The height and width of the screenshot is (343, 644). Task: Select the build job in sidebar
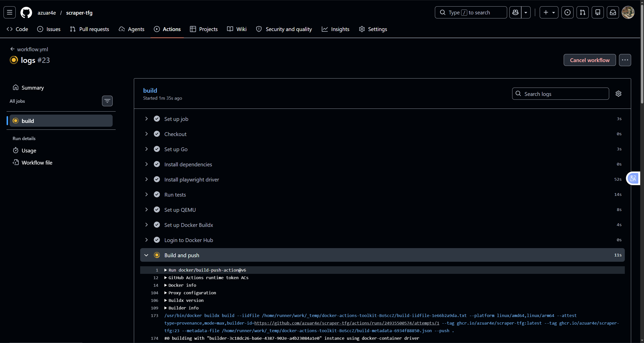[x=61, y=121]
